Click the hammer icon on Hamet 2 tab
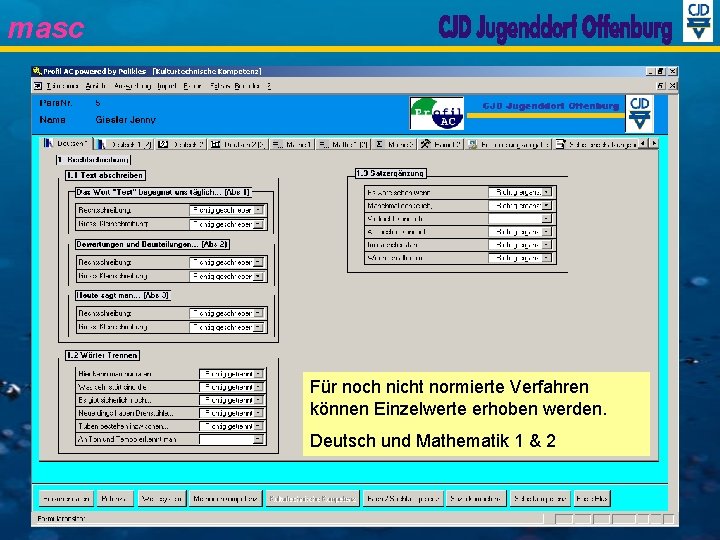This screenshot has width=720, height=540. pos(425,144)
